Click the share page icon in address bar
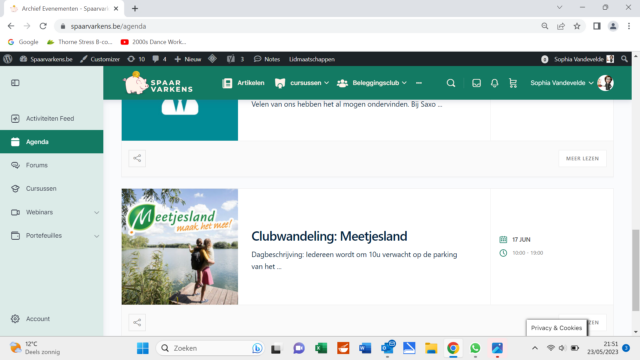Viewport: 640px width, 360px height. (x=561, y=26)
